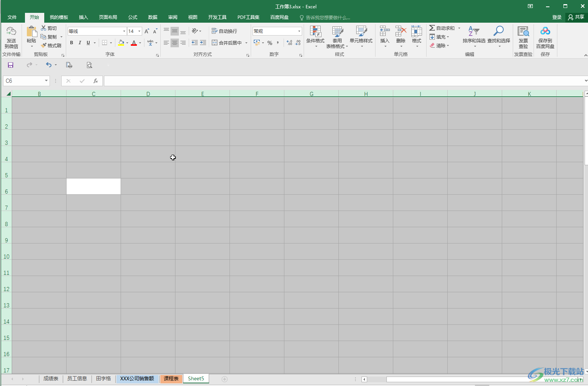The image size is (588, 386).
Task: Click Save to Baidu Netdisk icon
Action: pos(545,31)
